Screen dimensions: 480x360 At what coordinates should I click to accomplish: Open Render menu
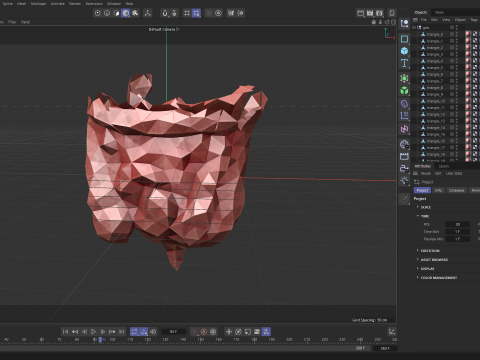pyautogui.click(x=75, y=4)
